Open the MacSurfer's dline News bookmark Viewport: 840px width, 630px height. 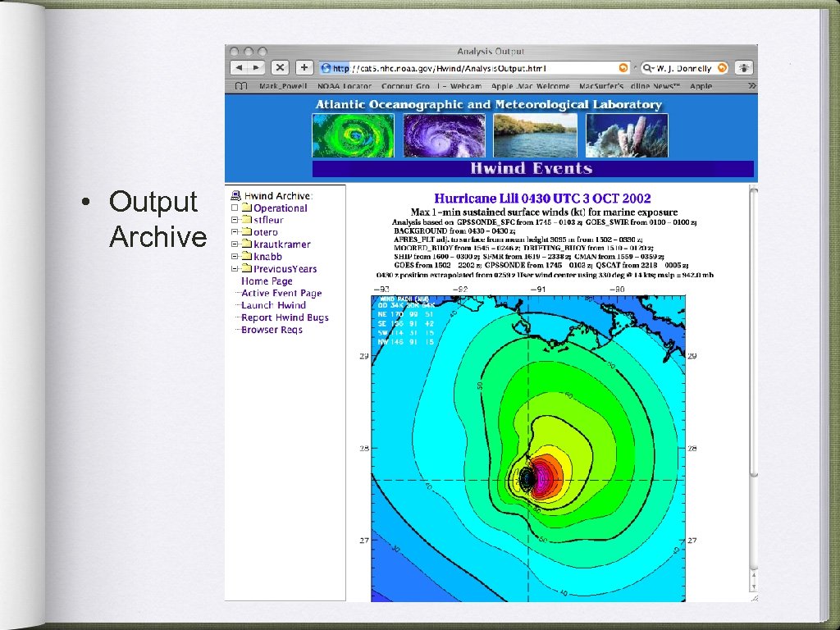[x=629, y=85]
